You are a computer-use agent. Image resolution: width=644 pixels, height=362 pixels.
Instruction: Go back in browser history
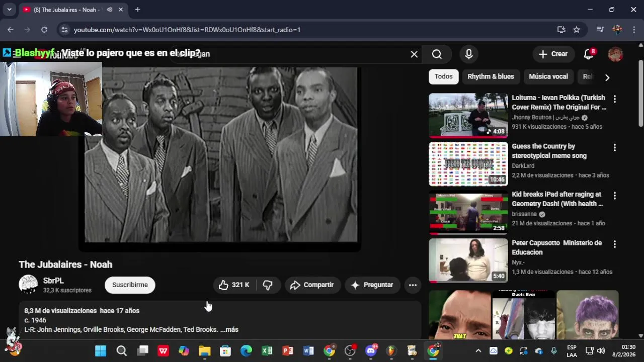[11, 30]
